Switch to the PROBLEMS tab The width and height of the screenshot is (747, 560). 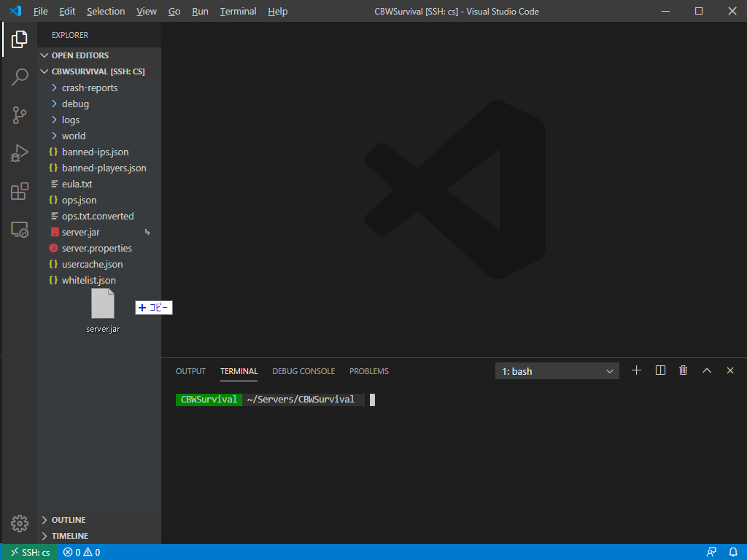click(x=368, y=371)
